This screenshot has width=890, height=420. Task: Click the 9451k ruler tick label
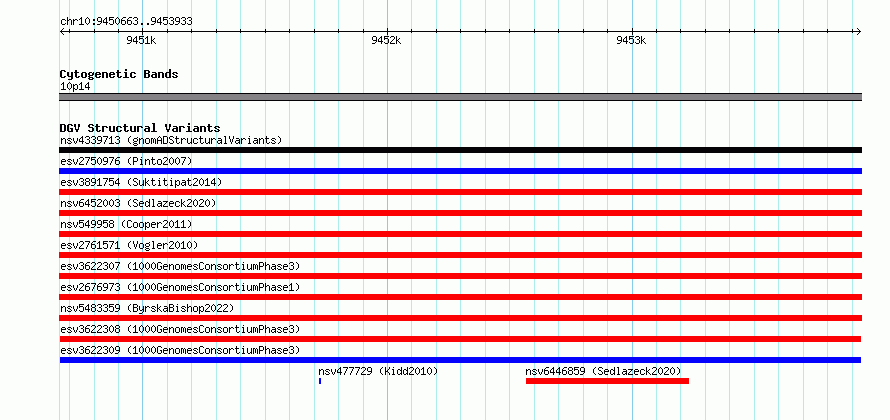click(x=141, y=40)
